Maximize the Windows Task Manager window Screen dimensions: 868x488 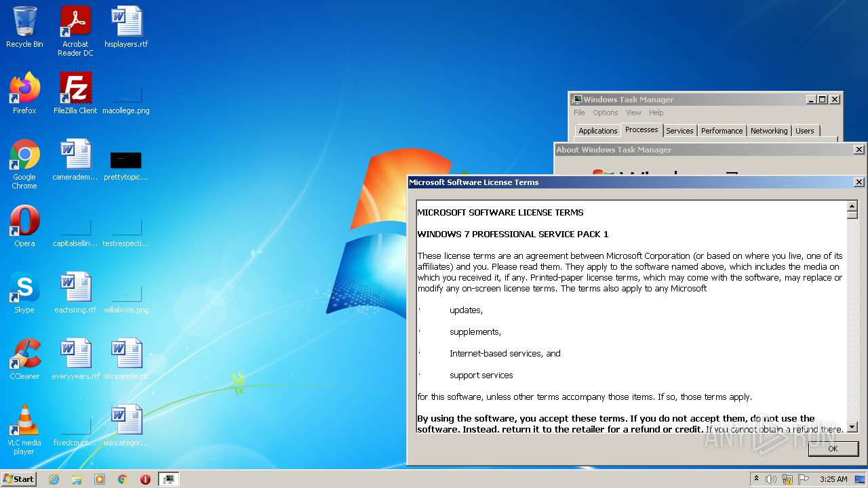[x=823, y=100]
